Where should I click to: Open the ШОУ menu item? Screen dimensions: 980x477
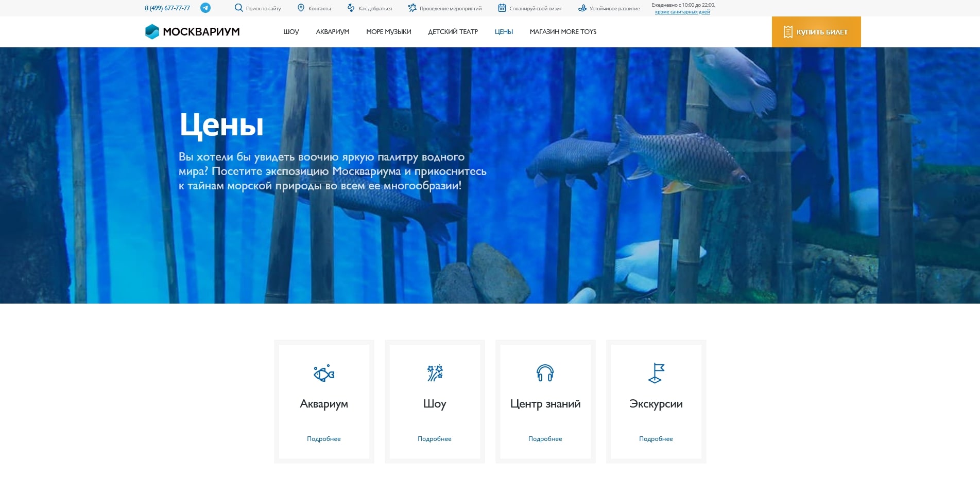pyautogui.click(x=291, y=32)
